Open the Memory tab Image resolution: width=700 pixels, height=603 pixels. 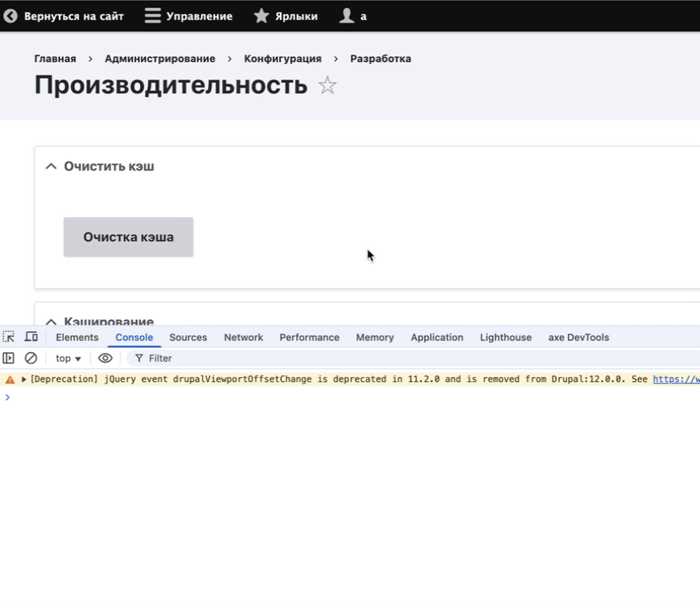coord(375,337)
